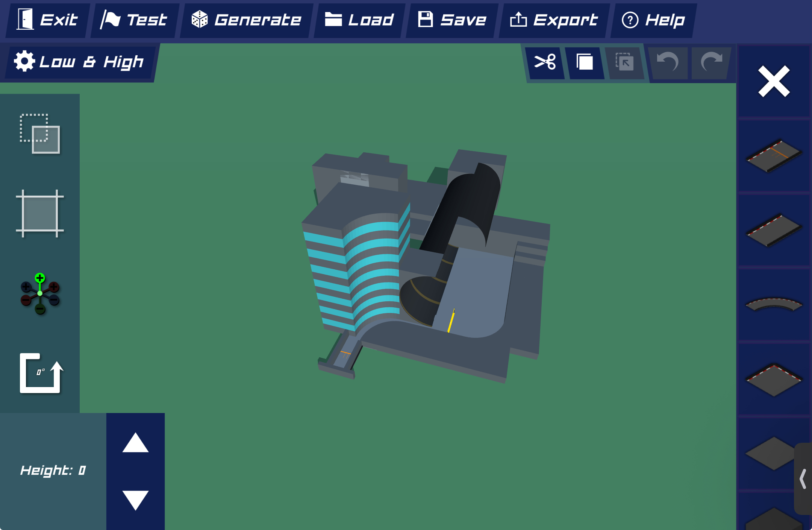Open the Low & High settings
The image size is (812, 530).
click(x=80, y=62)
